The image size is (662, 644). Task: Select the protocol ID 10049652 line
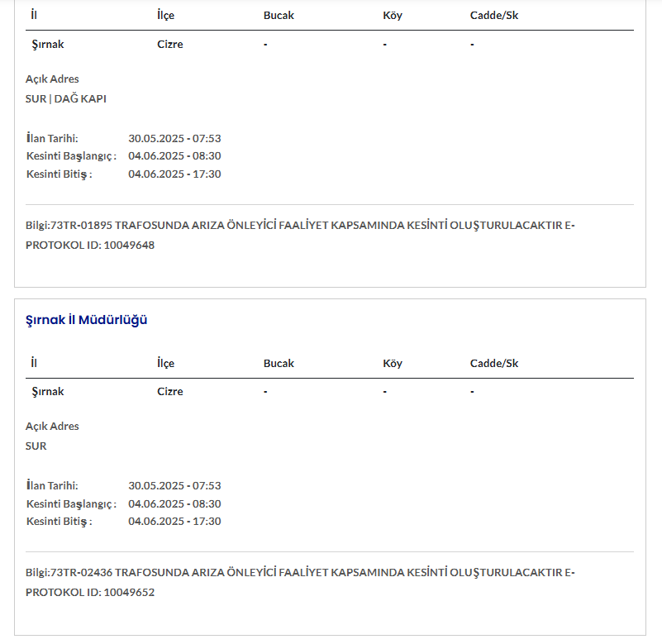pos(90,592)
